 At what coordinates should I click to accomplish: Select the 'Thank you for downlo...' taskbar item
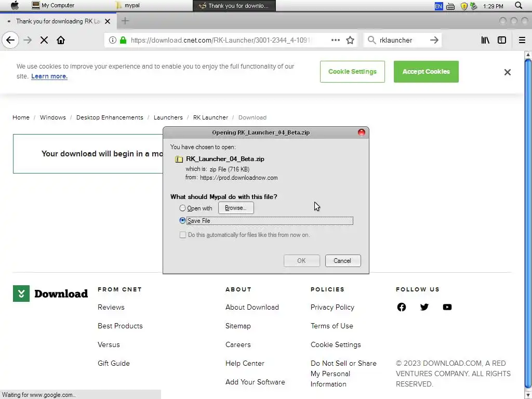coord(234,6)
